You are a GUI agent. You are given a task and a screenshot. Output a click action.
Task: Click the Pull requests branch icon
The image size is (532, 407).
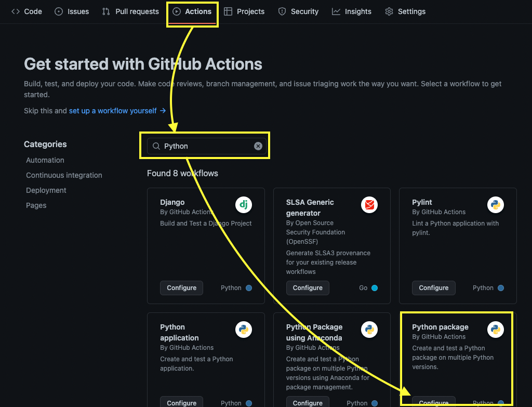coord(106,11)
